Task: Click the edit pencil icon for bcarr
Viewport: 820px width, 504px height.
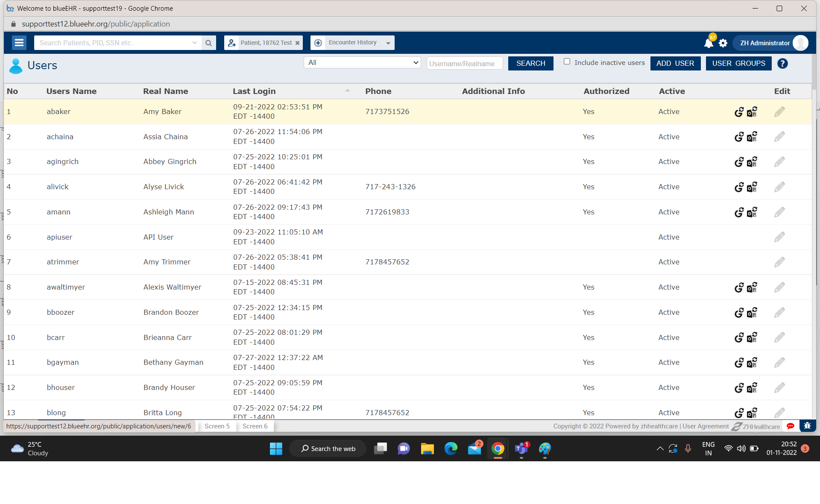Action: 779,337
